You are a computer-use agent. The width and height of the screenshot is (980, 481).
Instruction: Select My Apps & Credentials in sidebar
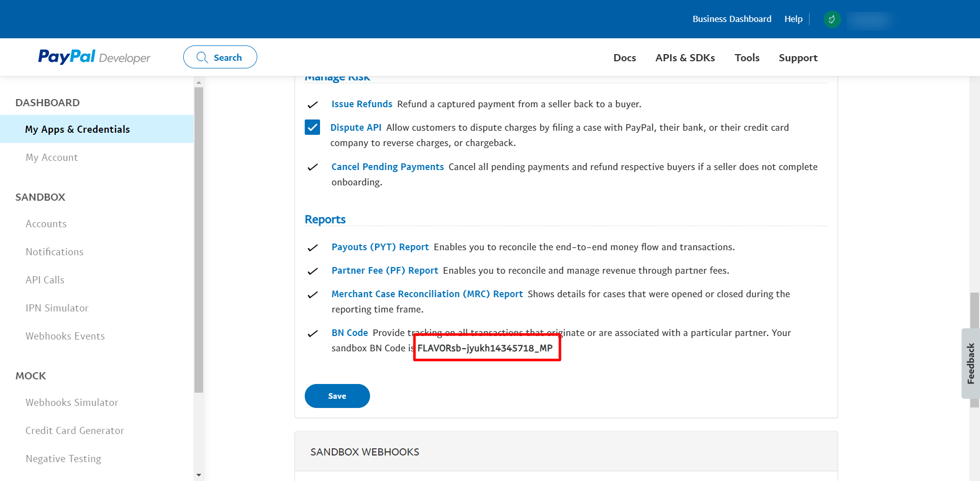click(77, 129)
